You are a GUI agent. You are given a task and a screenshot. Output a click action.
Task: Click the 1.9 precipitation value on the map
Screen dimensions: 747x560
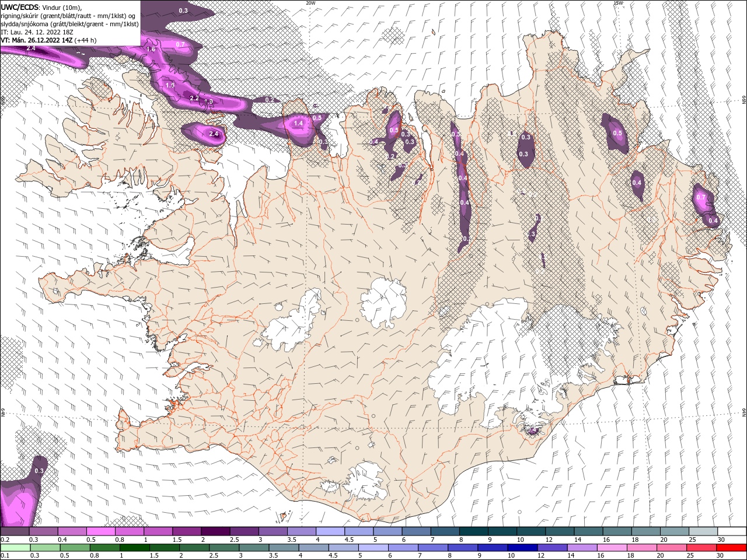[208, 102]
